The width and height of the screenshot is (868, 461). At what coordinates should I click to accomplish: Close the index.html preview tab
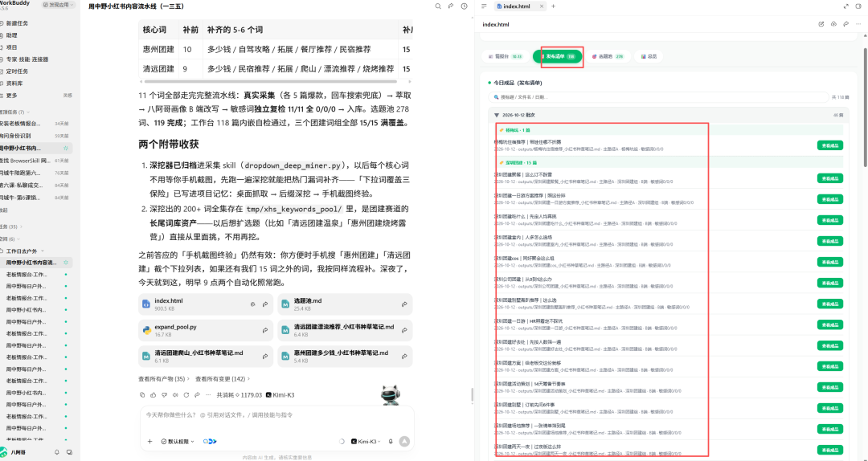tap(542, 6)
